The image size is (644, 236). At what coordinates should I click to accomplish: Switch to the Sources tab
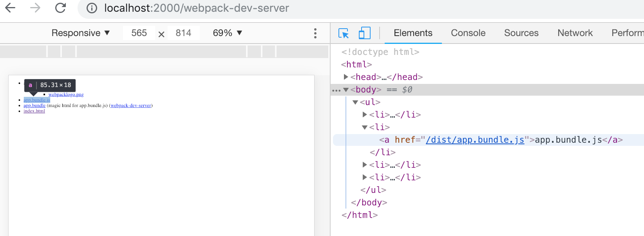coord(521,33)
